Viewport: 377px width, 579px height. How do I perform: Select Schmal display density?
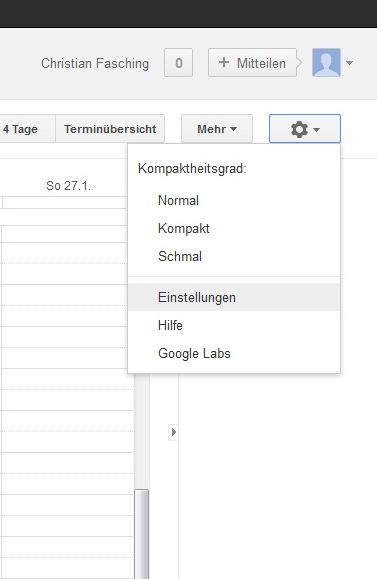(234, 256)
